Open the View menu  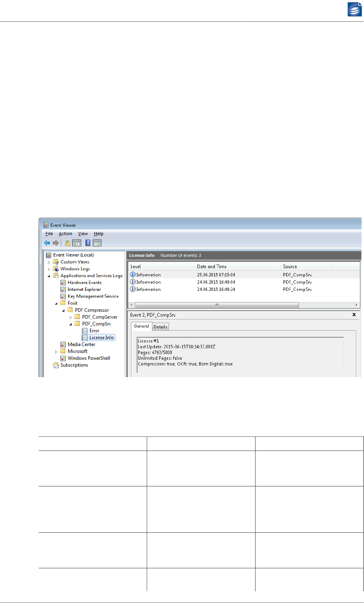(83, 234)
